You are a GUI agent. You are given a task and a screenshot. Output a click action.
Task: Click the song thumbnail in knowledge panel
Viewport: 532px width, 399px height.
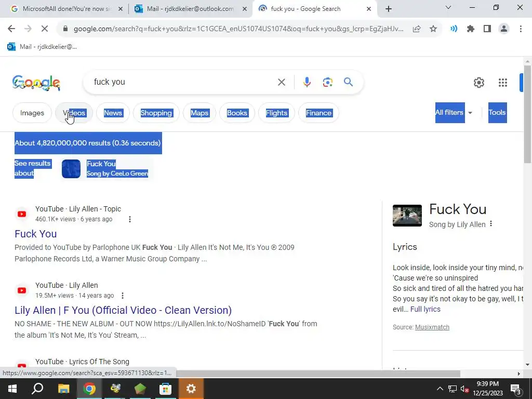[x=407, y=216]
